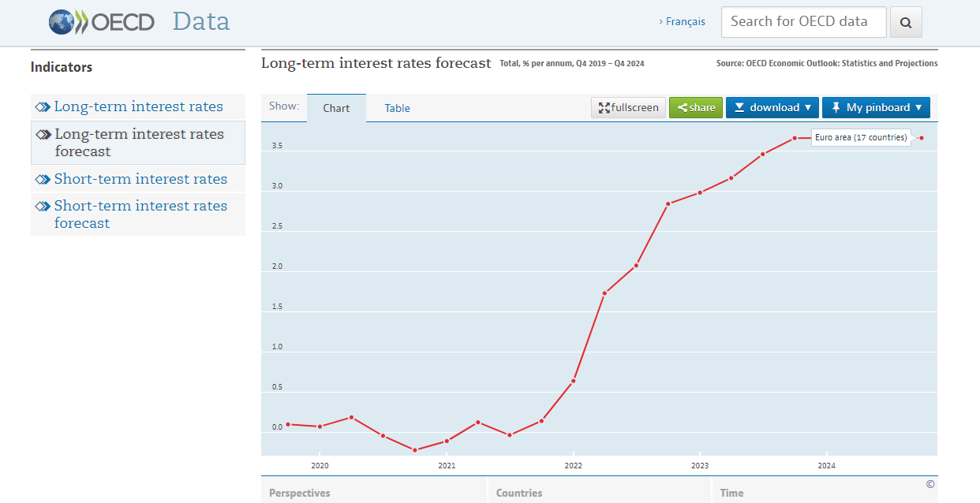
Task: Expand the Countries panel
Action: tap(519, 493)
